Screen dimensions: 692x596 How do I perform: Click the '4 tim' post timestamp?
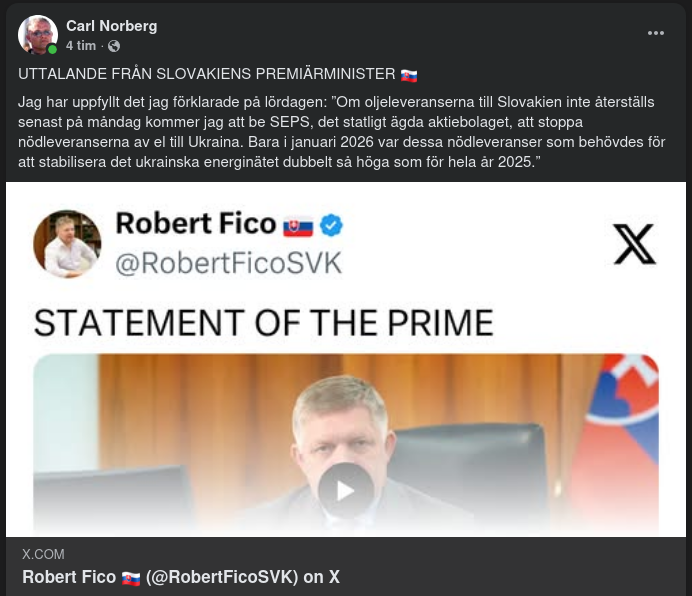(81, 46)
